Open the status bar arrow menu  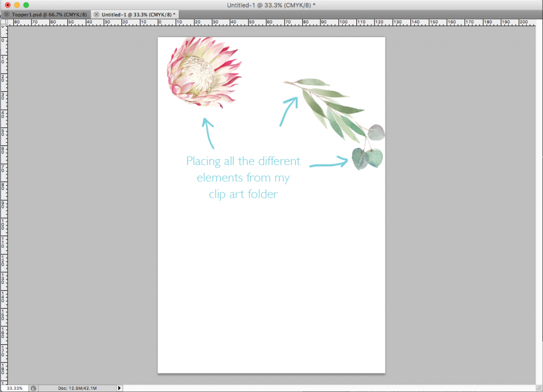coord(119,388)
